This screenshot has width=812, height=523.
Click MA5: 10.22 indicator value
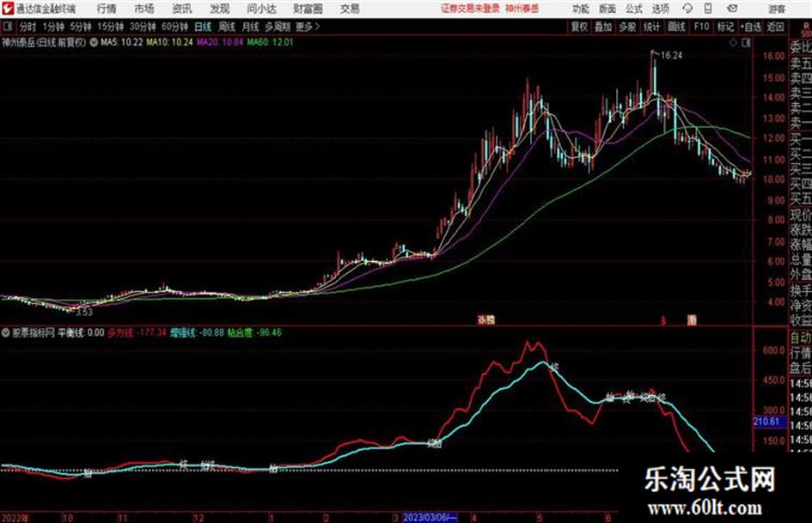tap(122, 42)
